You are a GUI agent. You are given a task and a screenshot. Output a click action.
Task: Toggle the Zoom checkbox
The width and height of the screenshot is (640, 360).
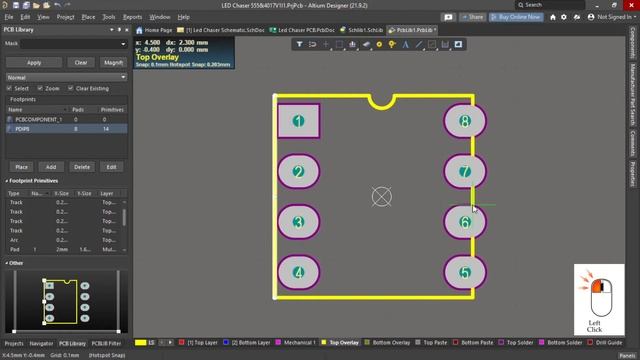pyautogui.click(x=40, y=88)
